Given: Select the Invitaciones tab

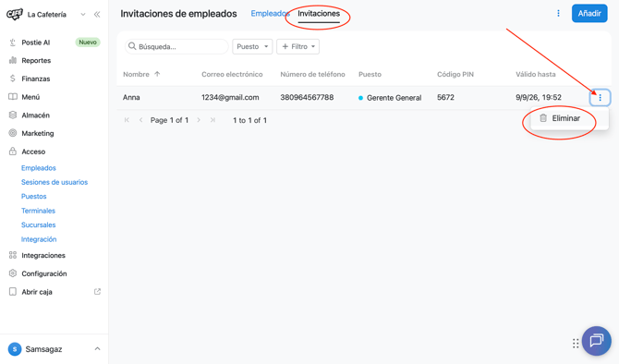Looking at the screenshot, I should pyautogui.click(x=319, y=14).
